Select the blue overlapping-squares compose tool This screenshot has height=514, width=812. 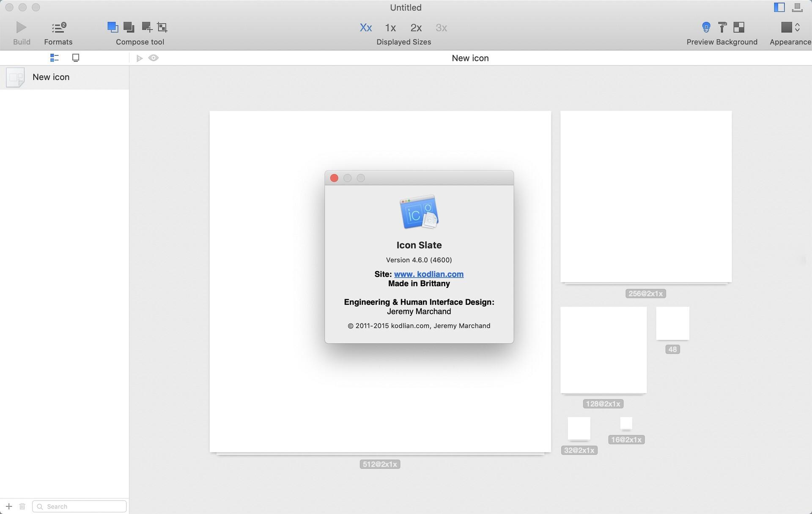tap(112, 27)
